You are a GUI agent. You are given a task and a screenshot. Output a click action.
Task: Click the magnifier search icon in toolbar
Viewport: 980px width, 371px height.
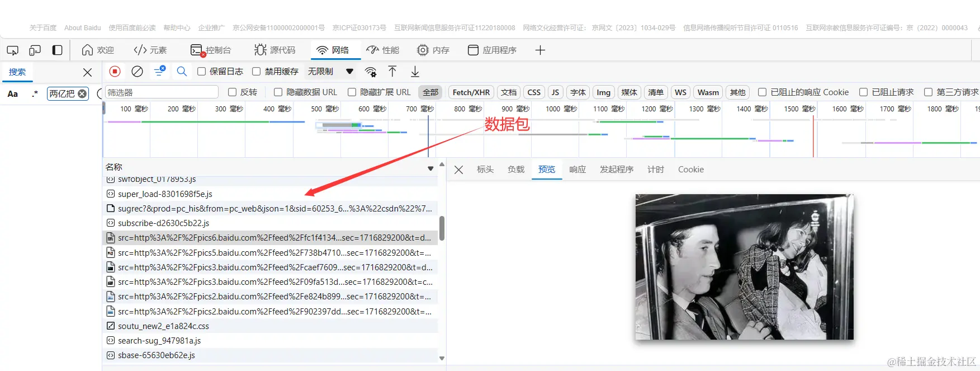pyautogui.click(x=182, y=71)
